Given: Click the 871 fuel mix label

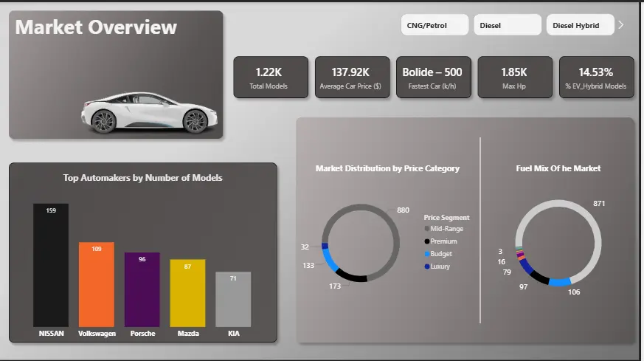Looking at the screenshot, I should click(599, 204).
